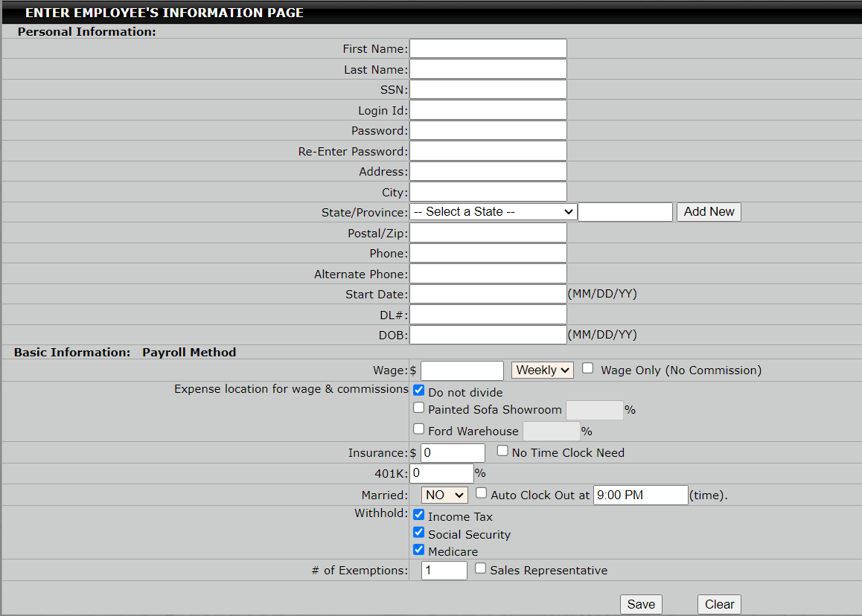Open the Select a State dropdown

pos(493,211)
